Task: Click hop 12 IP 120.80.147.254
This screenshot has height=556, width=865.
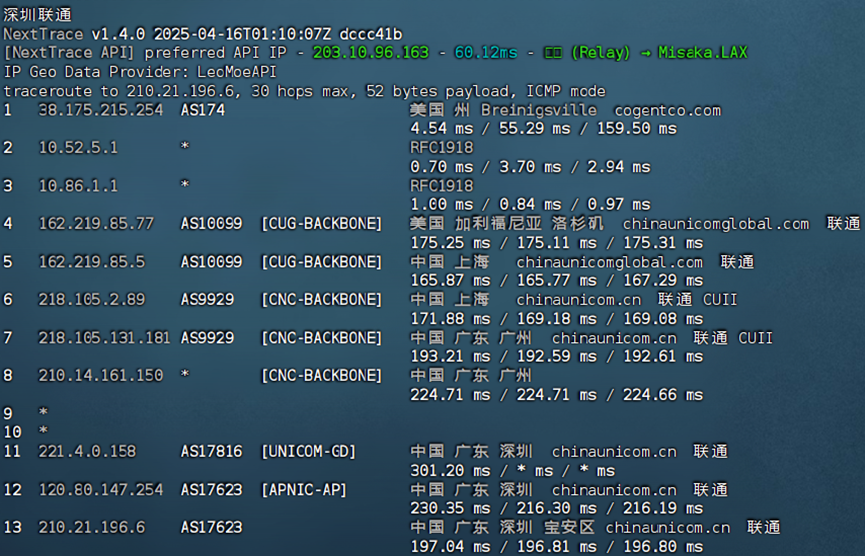Action: coord(100,490)
